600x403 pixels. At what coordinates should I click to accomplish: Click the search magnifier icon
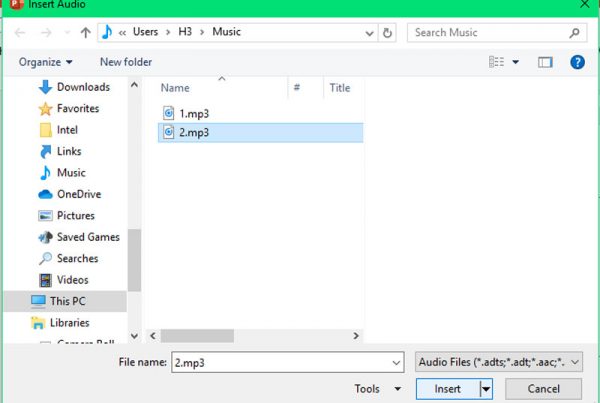click(x=576, y=32)
